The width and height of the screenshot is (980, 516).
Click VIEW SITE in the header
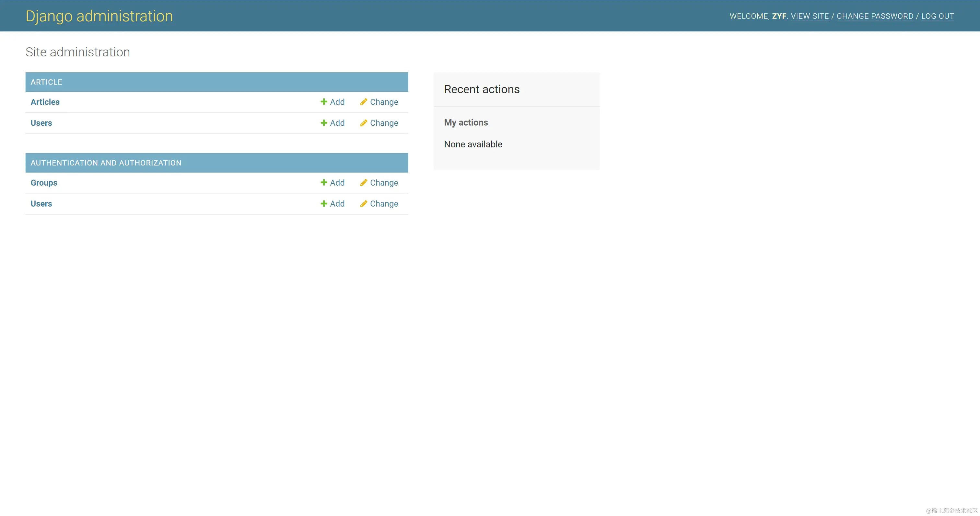click(x=810, y=16)
